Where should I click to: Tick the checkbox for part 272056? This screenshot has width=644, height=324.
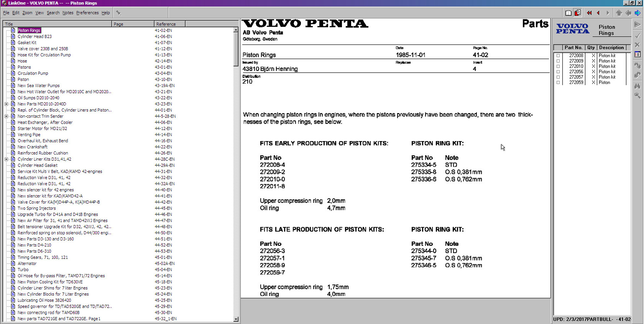coord(558,72)
